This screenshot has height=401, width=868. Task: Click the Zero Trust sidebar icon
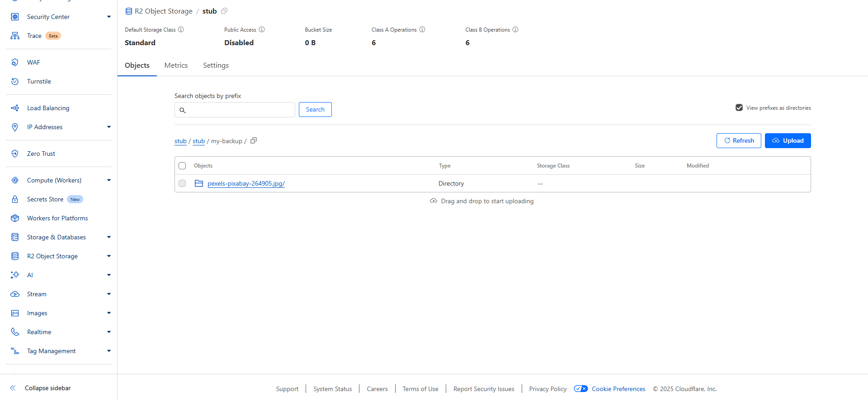(15, 154)
